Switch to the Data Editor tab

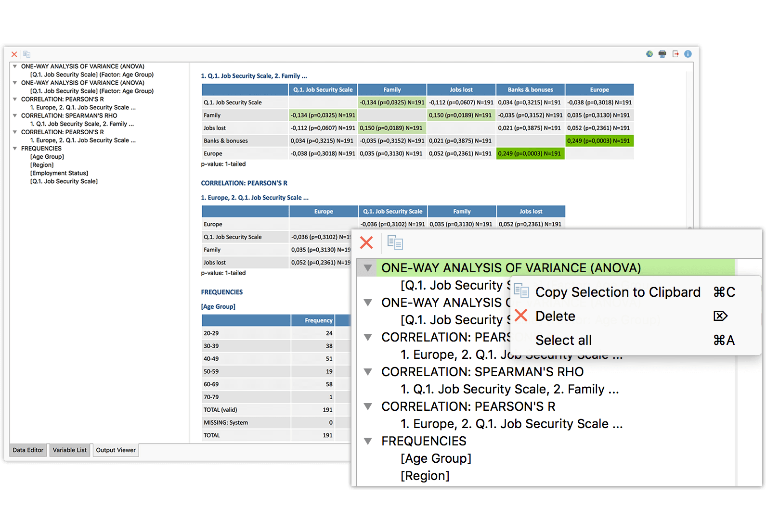point(28,450)
